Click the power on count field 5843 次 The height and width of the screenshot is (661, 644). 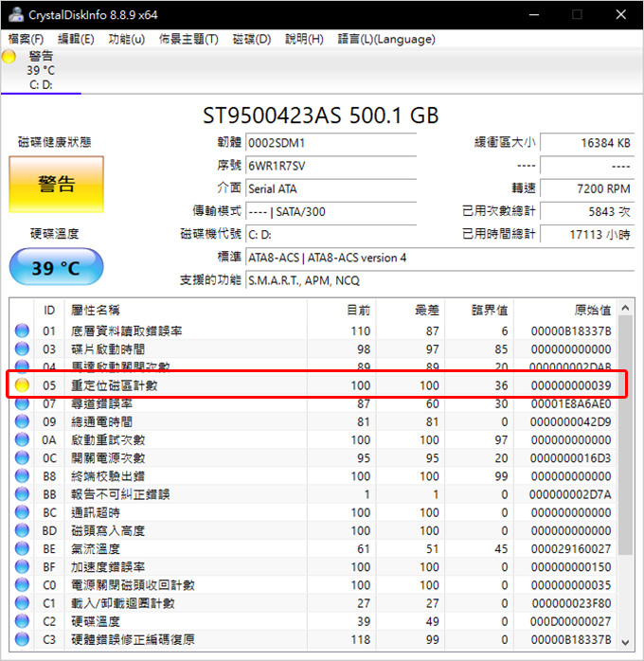pyautogui.click(x=586, y=211)
